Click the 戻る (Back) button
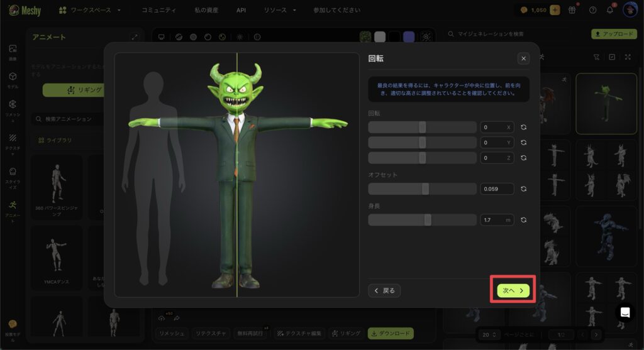 (384, 290)
